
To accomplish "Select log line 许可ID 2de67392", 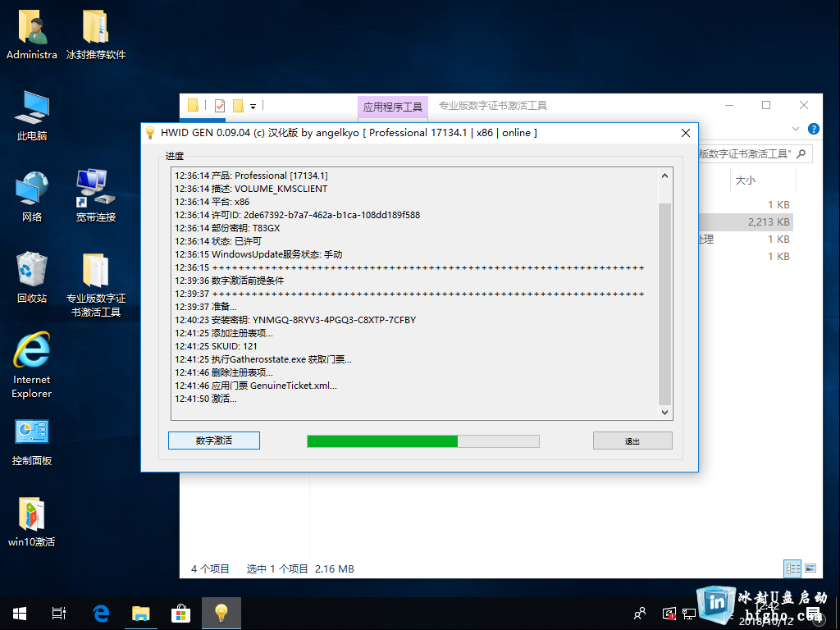I will coord(297,215).
